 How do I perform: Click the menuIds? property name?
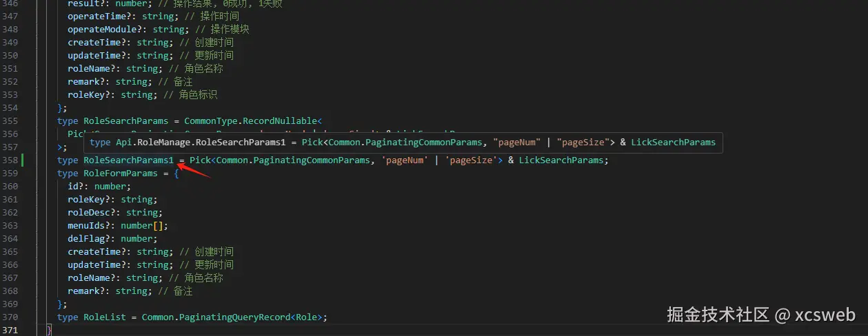pyautogui.click(x=91, y=225)
